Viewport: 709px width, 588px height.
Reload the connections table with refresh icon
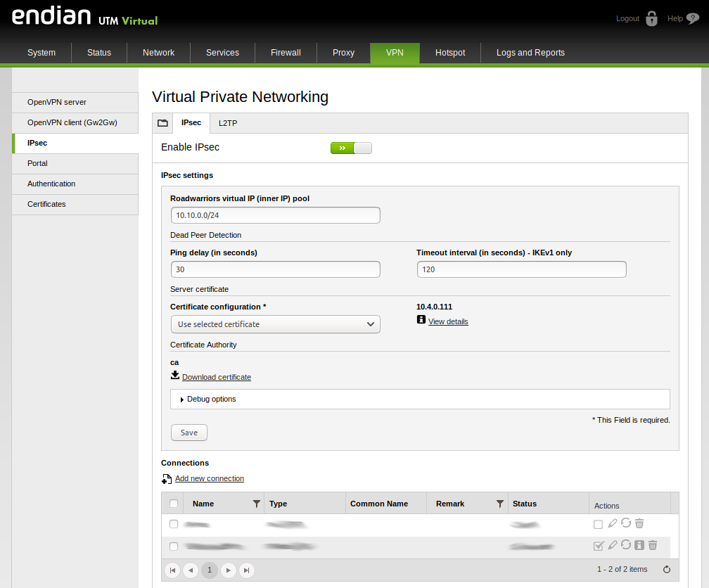667,570
